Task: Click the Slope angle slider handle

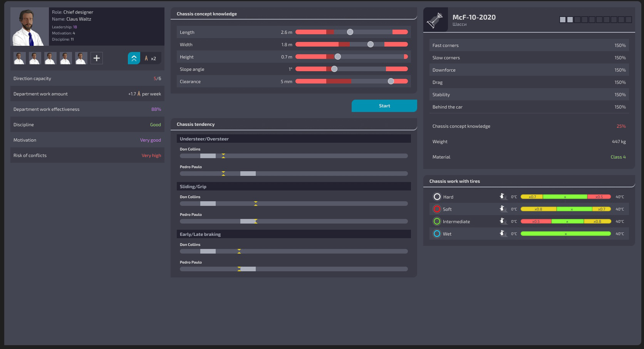Action: 334,69
